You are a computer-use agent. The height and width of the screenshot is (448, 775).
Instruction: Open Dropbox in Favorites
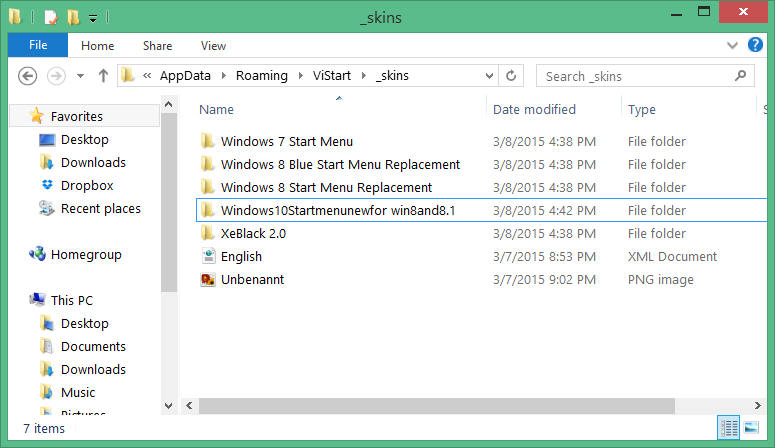[86, 186]
